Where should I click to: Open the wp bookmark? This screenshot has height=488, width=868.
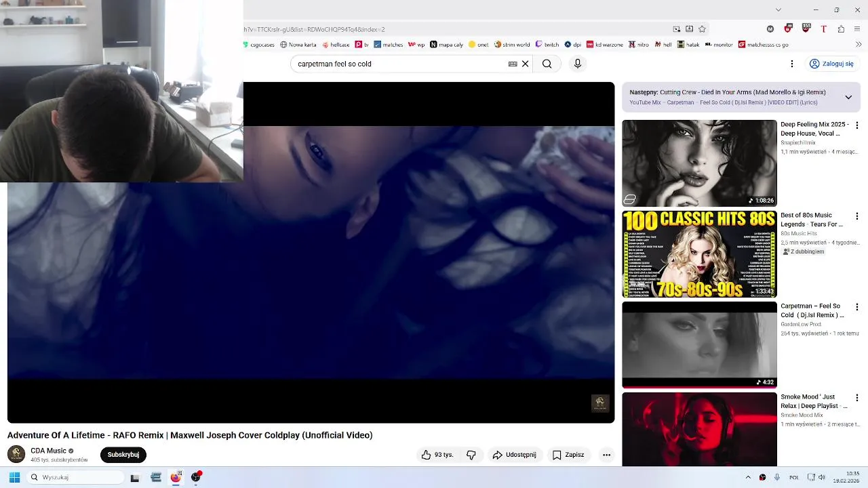click(416, 45)
